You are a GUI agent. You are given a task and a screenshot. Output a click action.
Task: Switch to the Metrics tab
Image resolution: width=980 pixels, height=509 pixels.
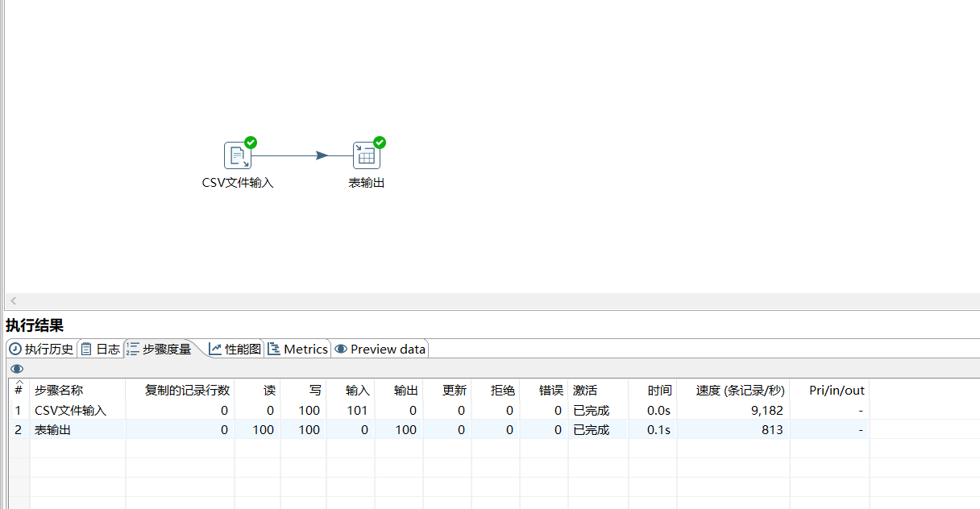click(x=297, y=349)
